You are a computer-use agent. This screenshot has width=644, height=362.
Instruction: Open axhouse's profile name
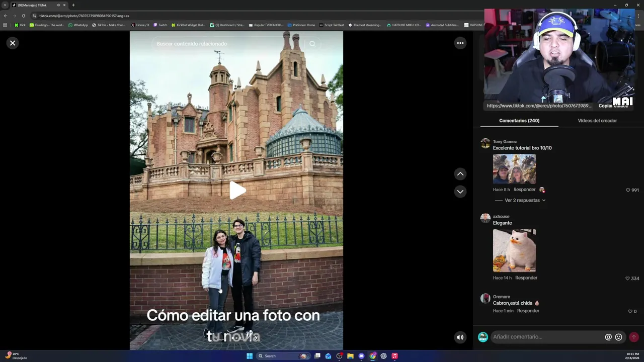501,217
